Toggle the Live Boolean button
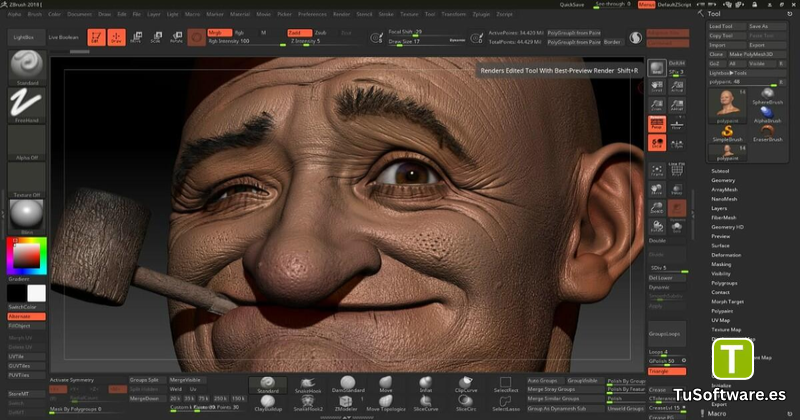Viewport: 800px width, 420px height. pyautogui.click(x=64, y=37)
